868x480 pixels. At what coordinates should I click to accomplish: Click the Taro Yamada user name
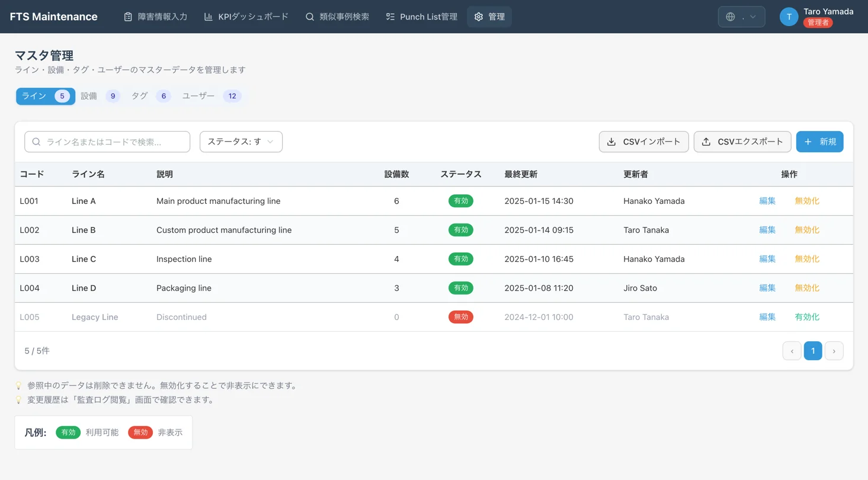point(828,11)
